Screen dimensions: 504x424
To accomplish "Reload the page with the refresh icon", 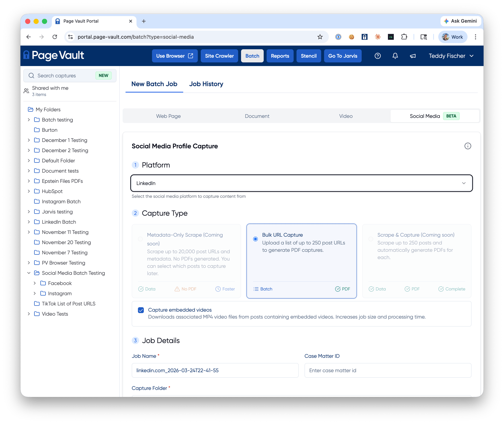I will [x=55, y=37].
